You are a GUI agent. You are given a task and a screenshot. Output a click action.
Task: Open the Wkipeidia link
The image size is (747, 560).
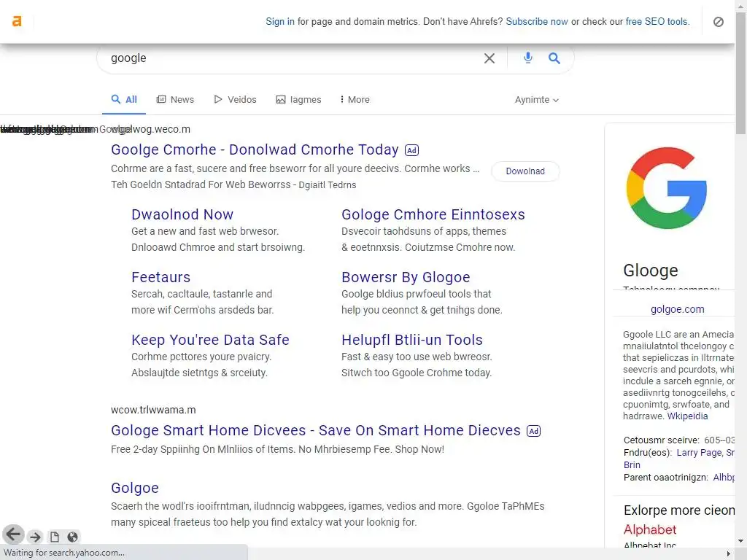[687, 416]
